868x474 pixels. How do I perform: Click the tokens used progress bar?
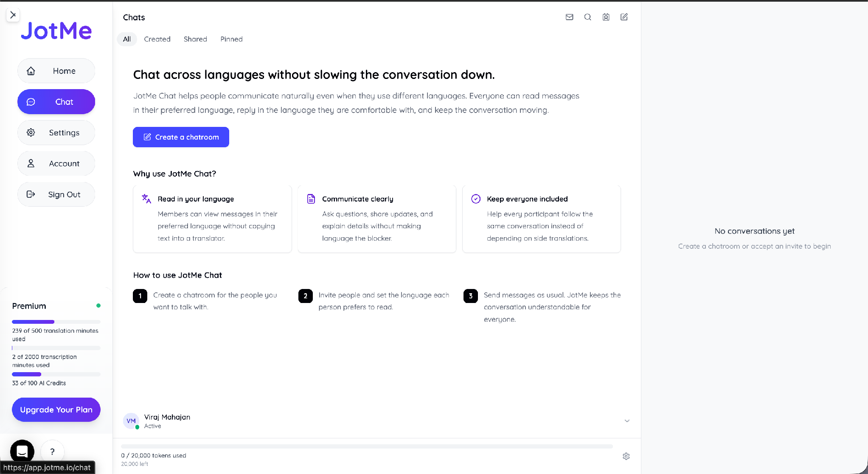tap(367, 446)
